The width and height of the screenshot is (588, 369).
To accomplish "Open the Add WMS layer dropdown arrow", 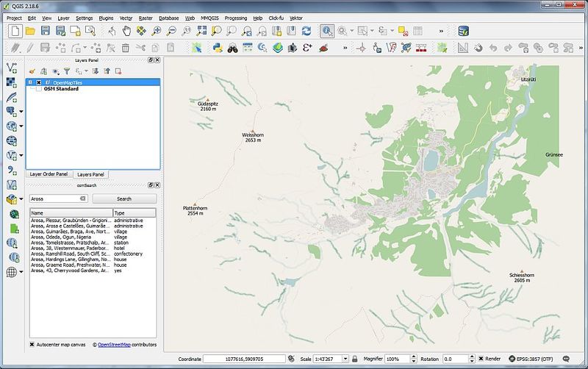I will 21,126.
